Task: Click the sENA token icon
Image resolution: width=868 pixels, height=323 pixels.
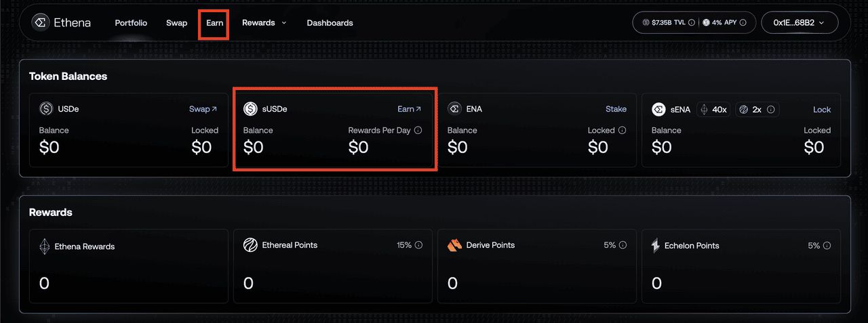Action: click(658, 109)
